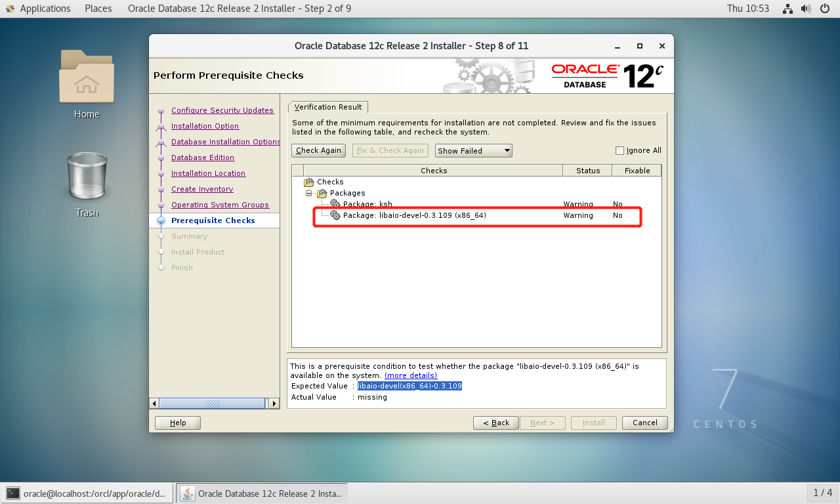The image size is (840, 504).
Task: Click the Install Product step label
Action: click(x=198, y=252)
